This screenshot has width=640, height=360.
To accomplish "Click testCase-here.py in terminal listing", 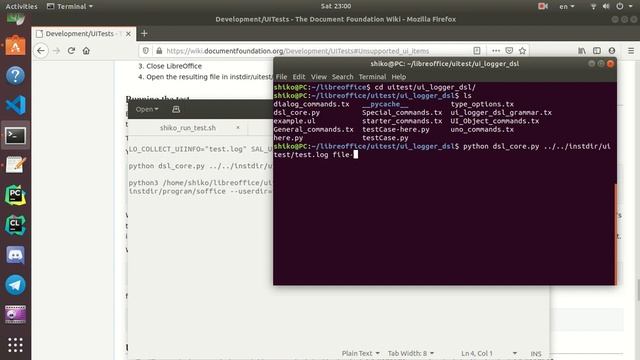I will (x=396, y=129).
